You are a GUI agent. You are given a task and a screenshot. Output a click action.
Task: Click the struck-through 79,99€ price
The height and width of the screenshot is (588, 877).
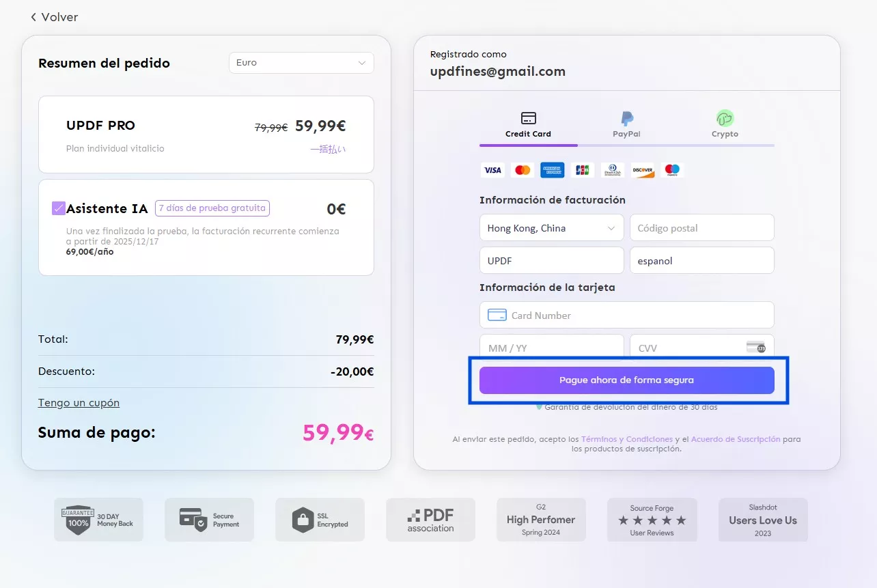[271, 128]
